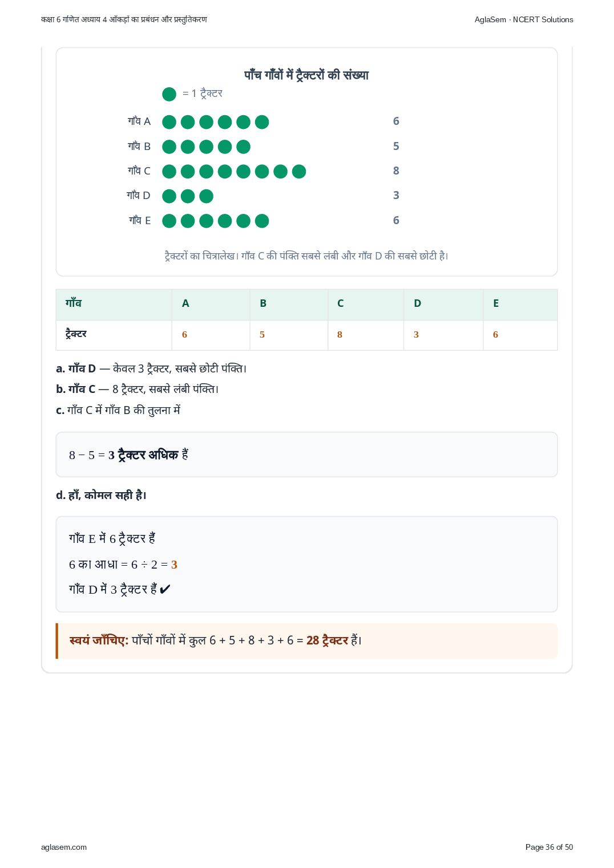The image size is (614, 868).
Task: Click the first green dot in गाँव A row
Action: point(169,122)
